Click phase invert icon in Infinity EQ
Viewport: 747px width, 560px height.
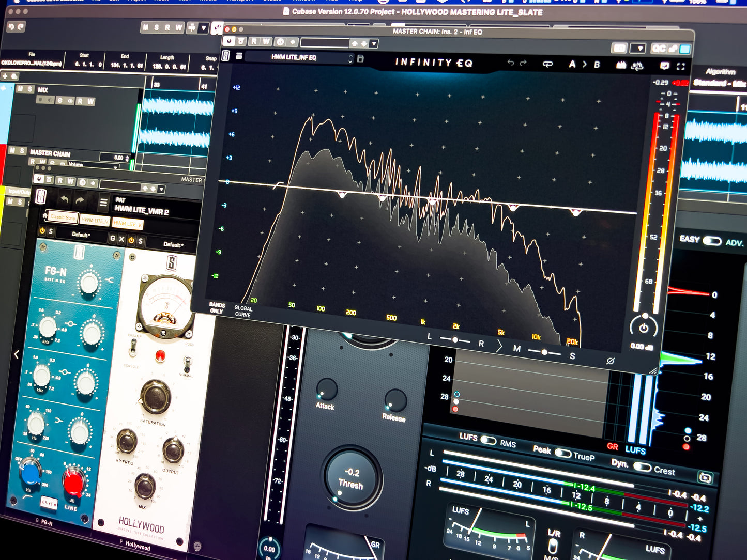tap(610, 361)
